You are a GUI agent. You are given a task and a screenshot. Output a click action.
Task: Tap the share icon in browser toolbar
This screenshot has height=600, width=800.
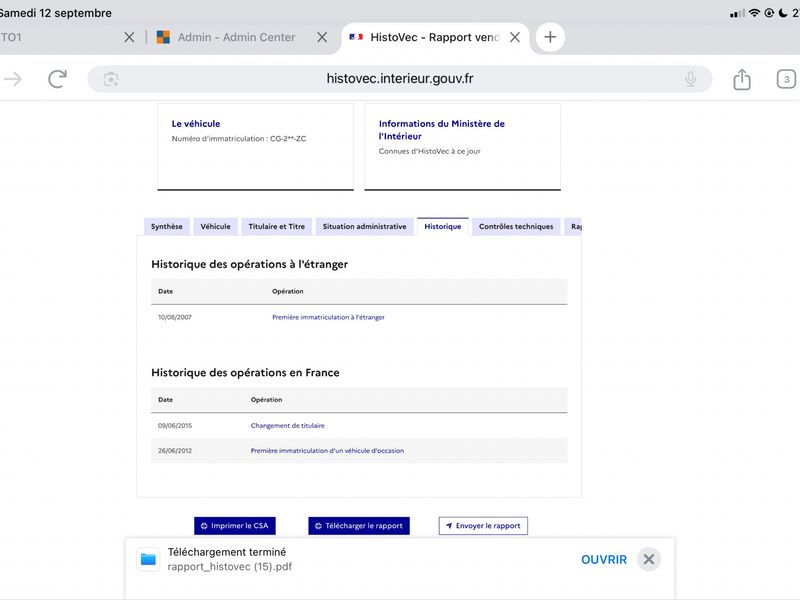pos(742,79)
